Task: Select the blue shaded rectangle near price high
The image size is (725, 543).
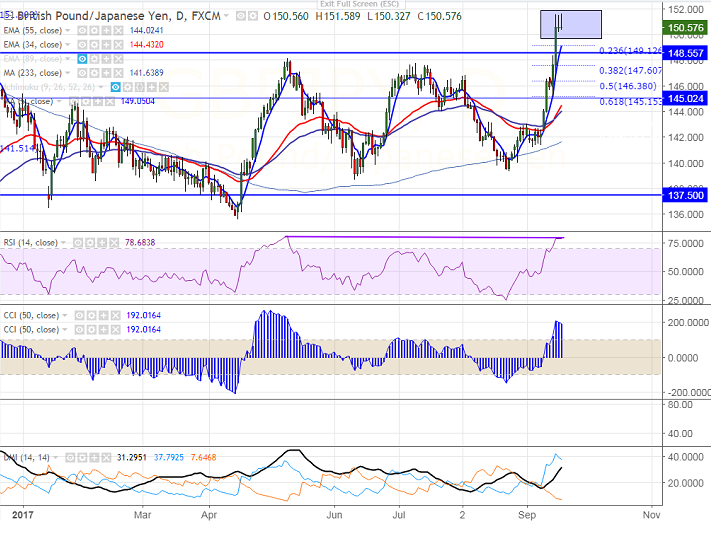Action: tap(570, 24)
